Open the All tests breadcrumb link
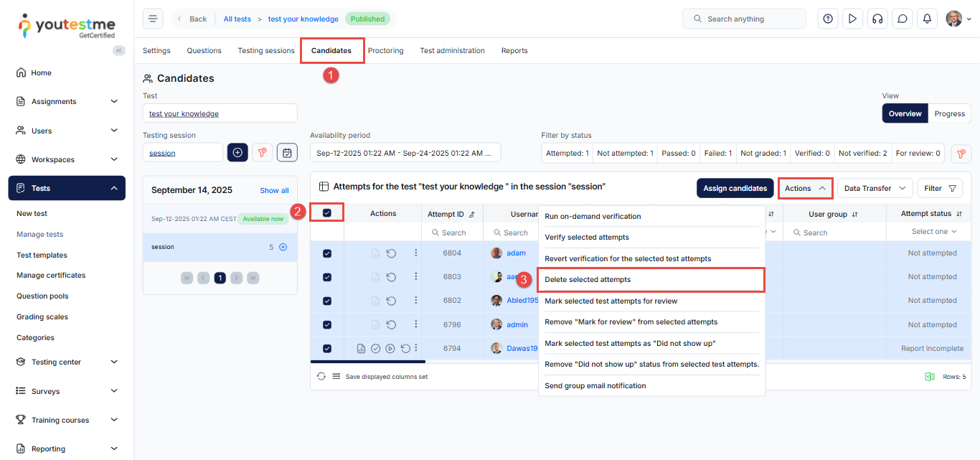 (x=237, y=19)
